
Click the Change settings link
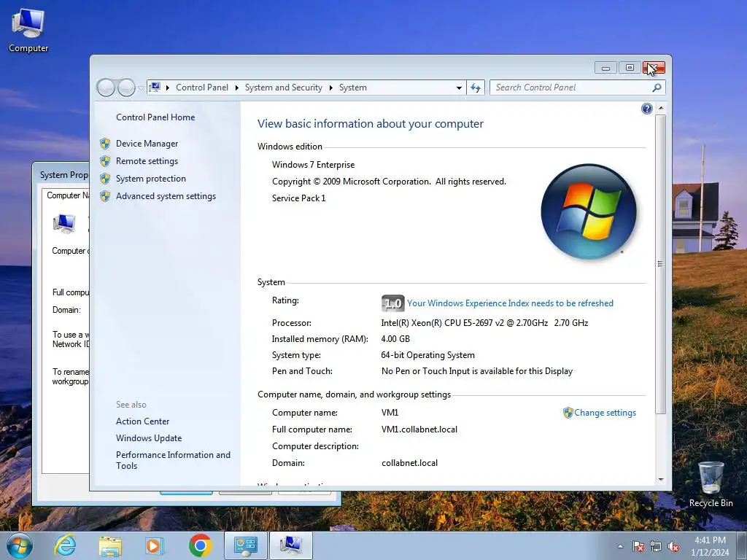click(605, 413)
